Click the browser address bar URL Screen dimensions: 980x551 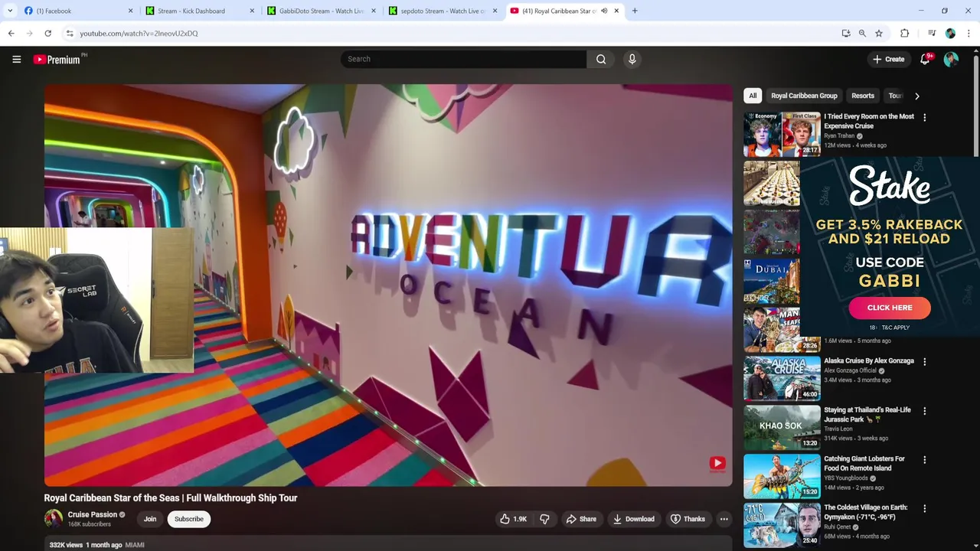tap(139, 34)
